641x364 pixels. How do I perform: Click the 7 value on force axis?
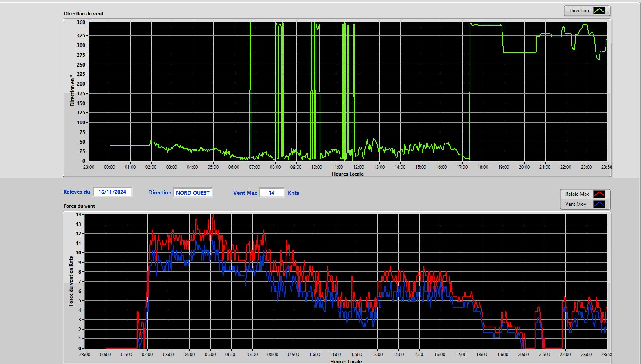[80, 281]
